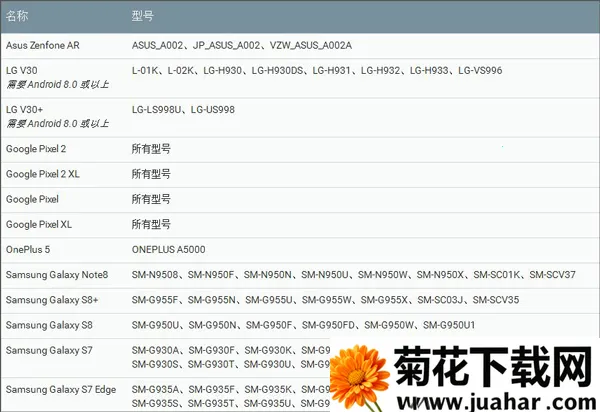The width and height of the screenshot is (600, 412).
Task: Click the SM-G955F model list cell
Action: (325, 300)
